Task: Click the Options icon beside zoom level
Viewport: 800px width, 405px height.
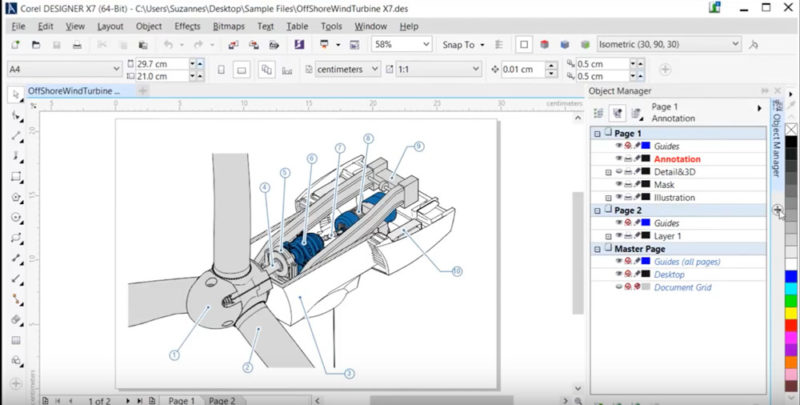Action: [354, 45]
